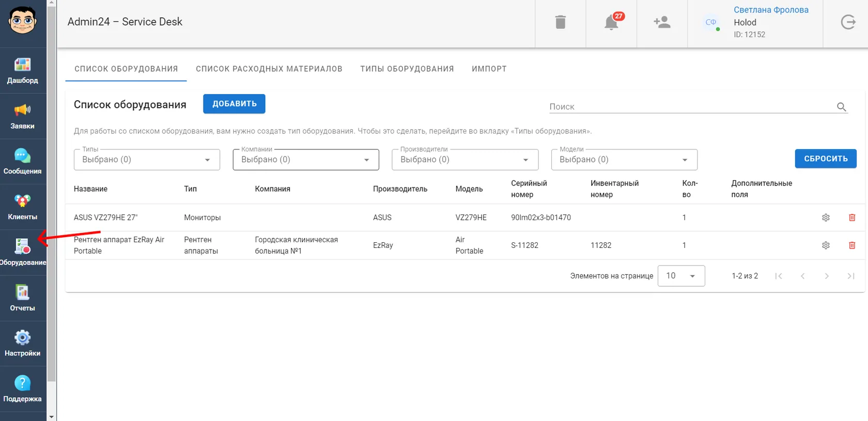This screenshot has width=868, height=421.
Task: Click the Инвентарный номер column header
Action: click(x=615, y=189)
